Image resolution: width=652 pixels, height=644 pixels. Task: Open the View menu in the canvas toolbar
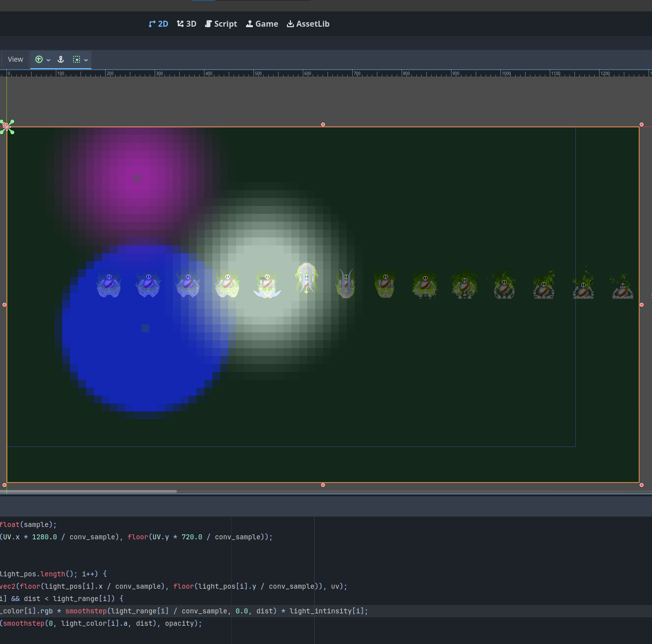click(x=15, y=59)
